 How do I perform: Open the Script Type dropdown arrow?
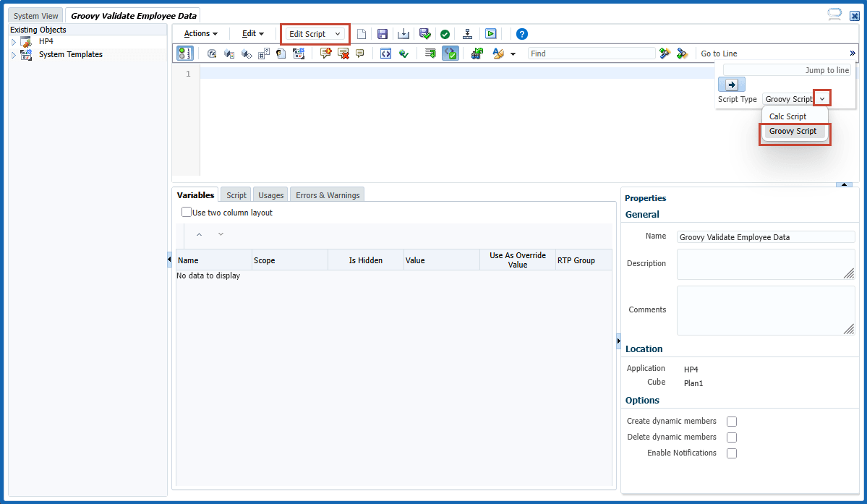[822, 99]
